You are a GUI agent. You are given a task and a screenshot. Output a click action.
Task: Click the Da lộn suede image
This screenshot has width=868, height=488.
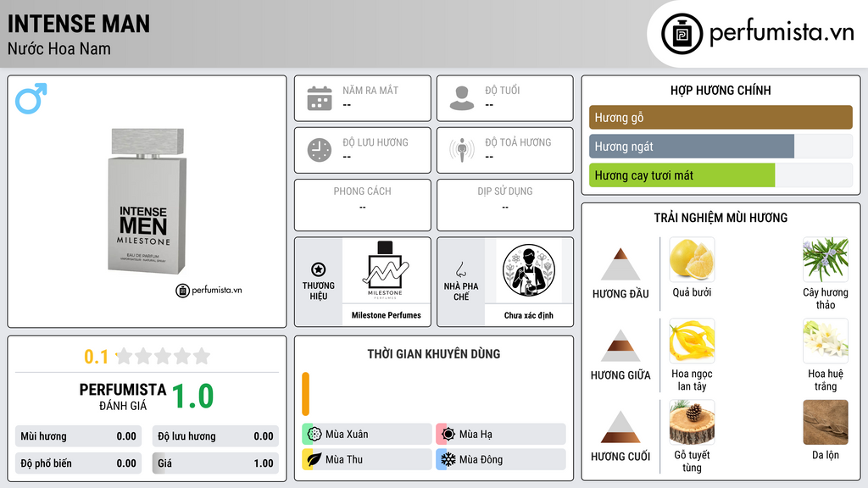(826, 422)
